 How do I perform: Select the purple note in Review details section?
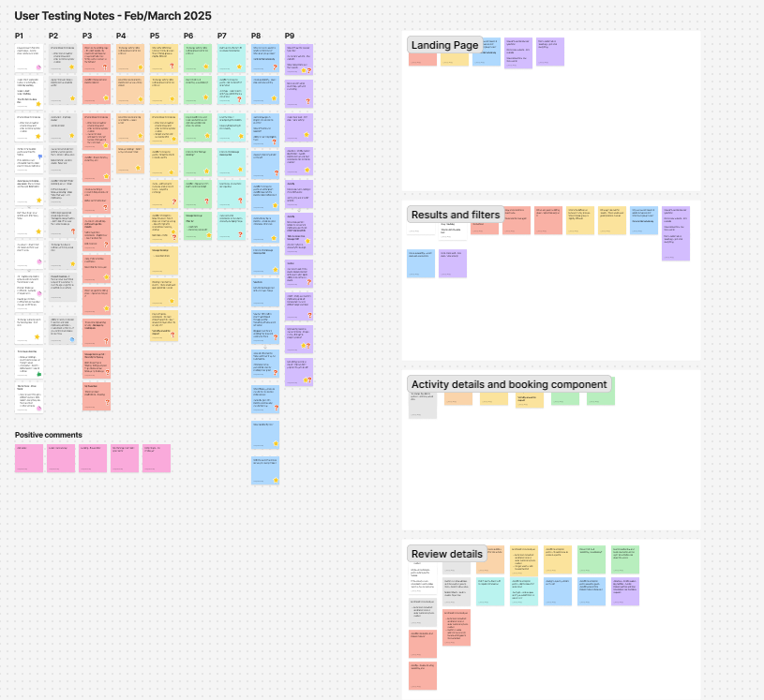pyautogui.click(x=625, y=591)
